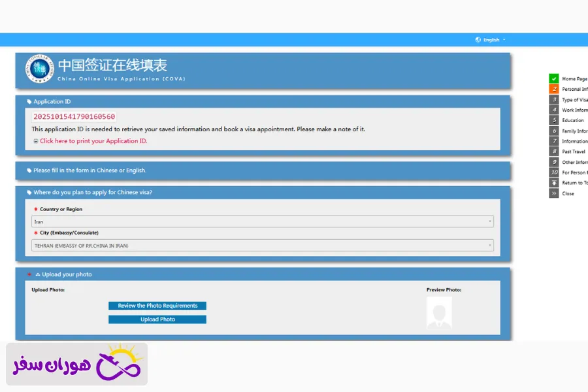Click the step 5 Education number icon

tap(554, 120)
